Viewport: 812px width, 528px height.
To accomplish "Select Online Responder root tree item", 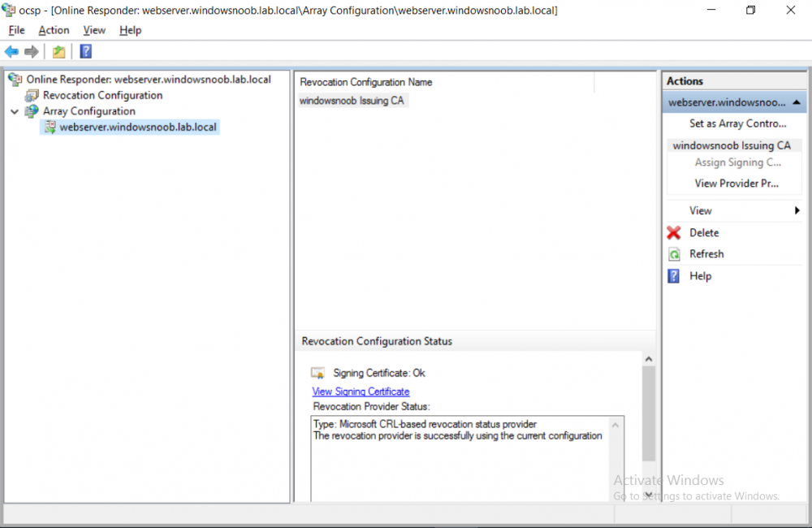I will (x=149, y=80).
